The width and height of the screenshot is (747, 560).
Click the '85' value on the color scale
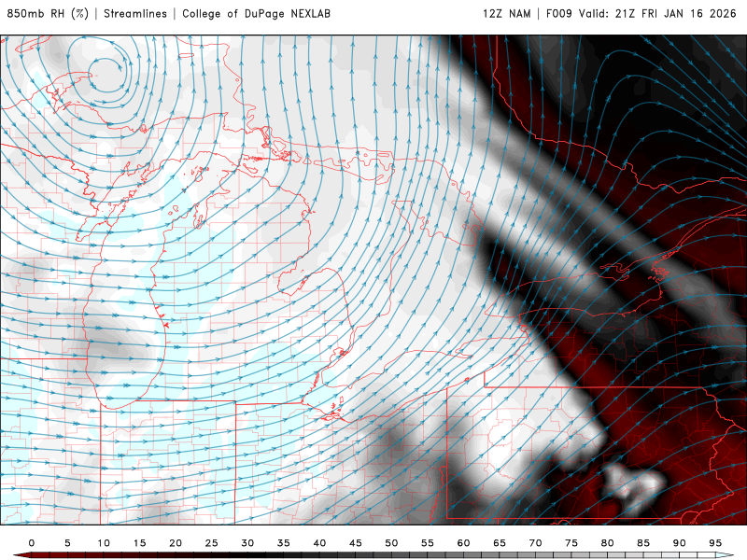point(643,543)
